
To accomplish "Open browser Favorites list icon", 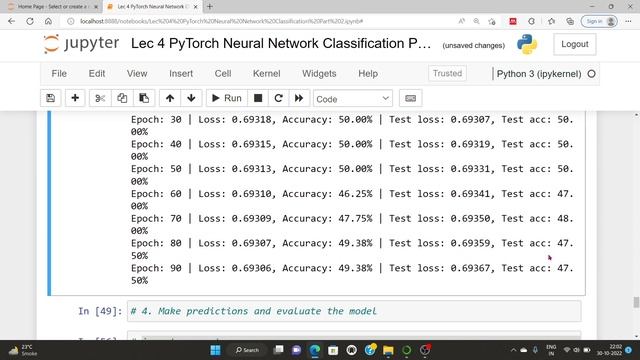I will [551, 21].
